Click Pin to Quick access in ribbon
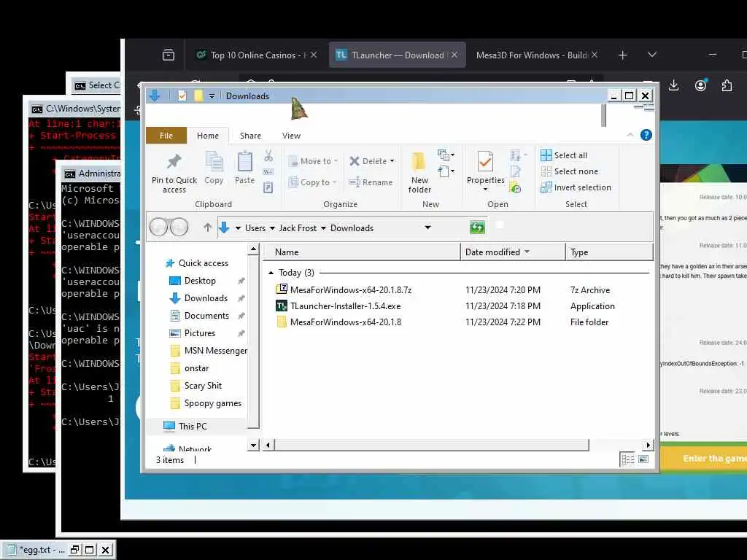The height and width of the screenshot is (560, 747). point(174,172)
